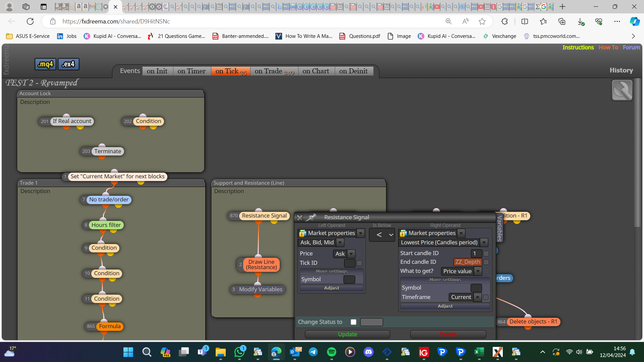This screenshot has height=362, width=644.
Task: Expand right operand Market properties dropdown
Action: click(461, 233)
